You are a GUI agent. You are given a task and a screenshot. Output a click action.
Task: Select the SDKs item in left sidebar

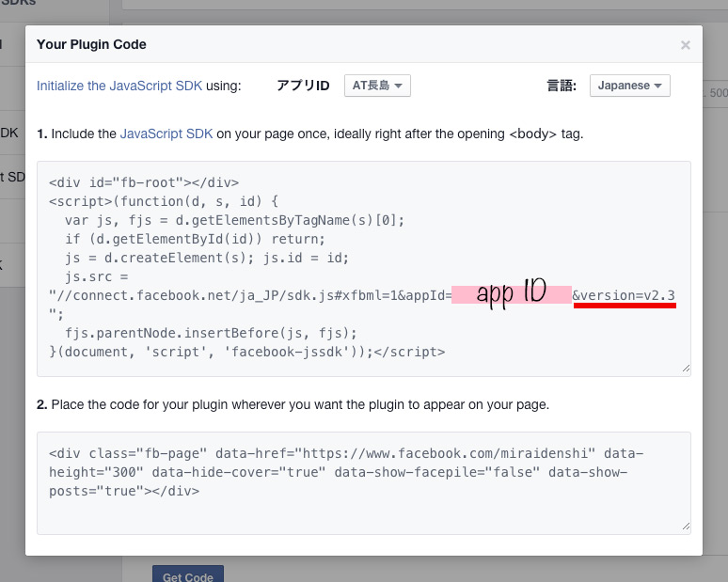coord(19,3)
